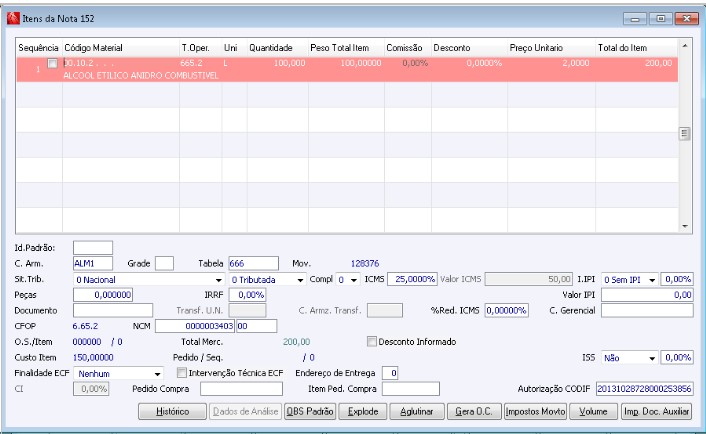Click the Explode button
Viewport: 706px width, 434px height.
click(363, 411)
